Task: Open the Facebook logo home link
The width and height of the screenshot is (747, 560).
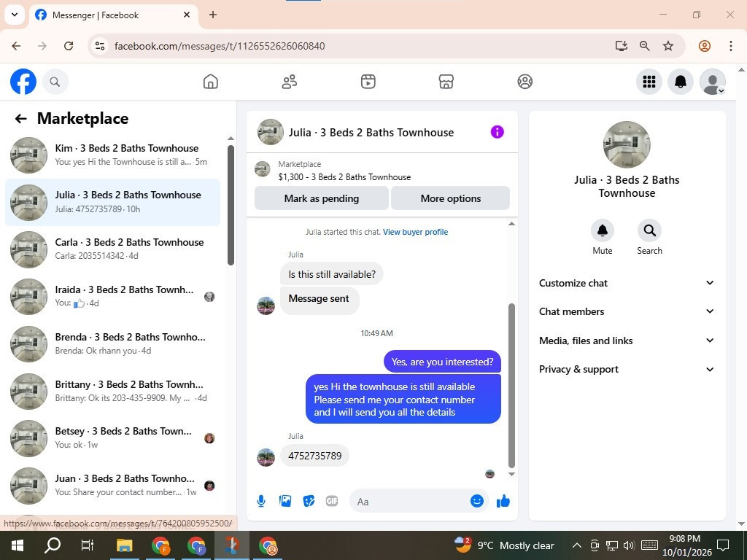Action: coord(23,82)
